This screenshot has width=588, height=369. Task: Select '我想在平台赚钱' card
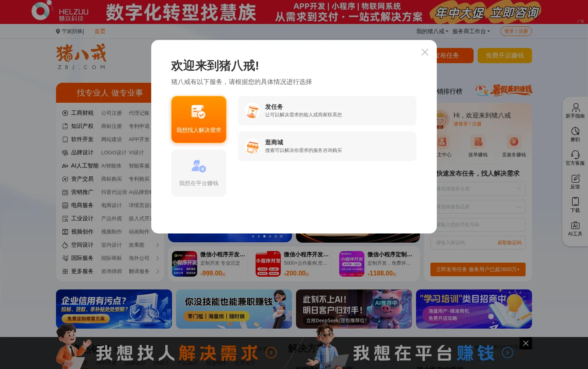coord(199,173)
